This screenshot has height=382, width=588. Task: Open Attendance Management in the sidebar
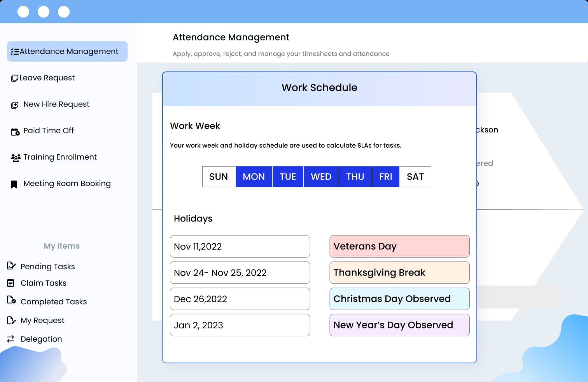pyautogui.click(x=67, y=51)
